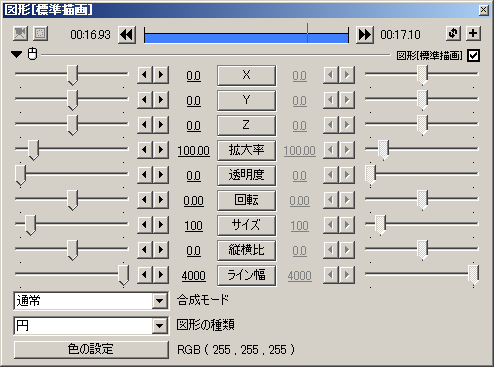The image size is (494, 367).
Task: Decrease left ライン幅 value with left arrow
Action: (145, 275)
